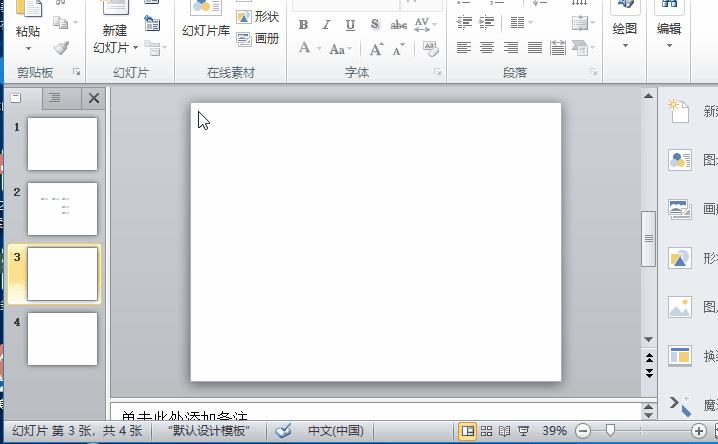Apply text shadow effect
The width and height of the screenshot is (718, 444).
point(375,25)
